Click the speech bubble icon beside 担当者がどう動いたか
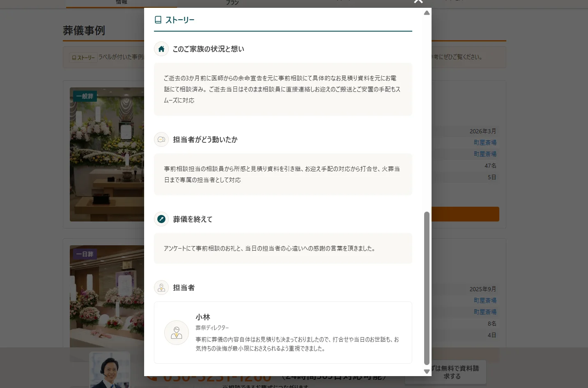Screen dimensions: 588x388 [x=161, y=139]
